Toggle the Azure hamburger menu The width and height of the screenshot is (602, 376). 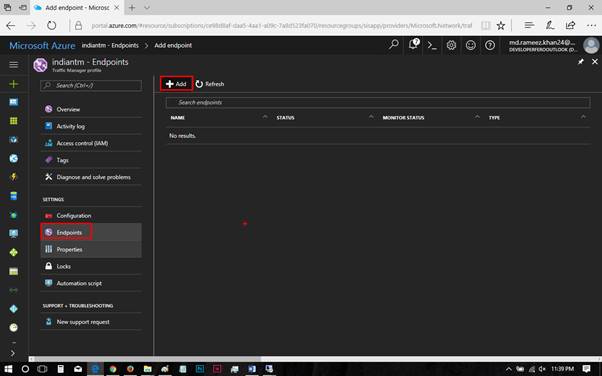[x=13, y=65]
